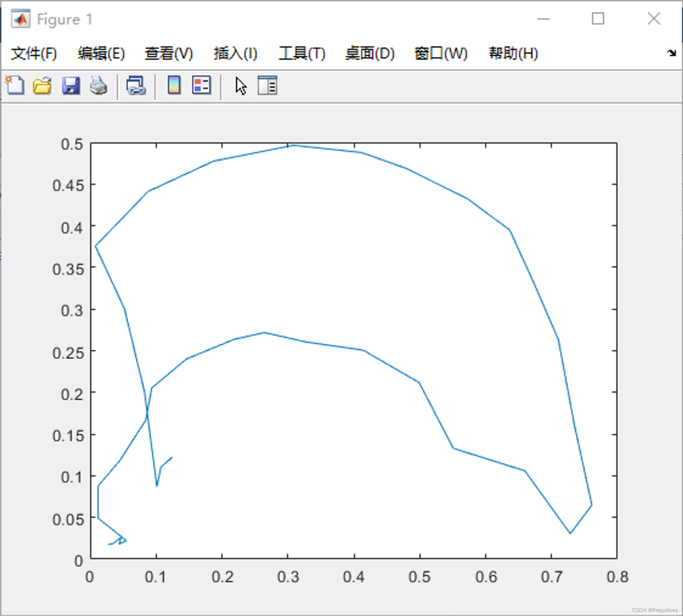
Task: Open the Property Inspector icon
Action: click(x=267, y=85)
